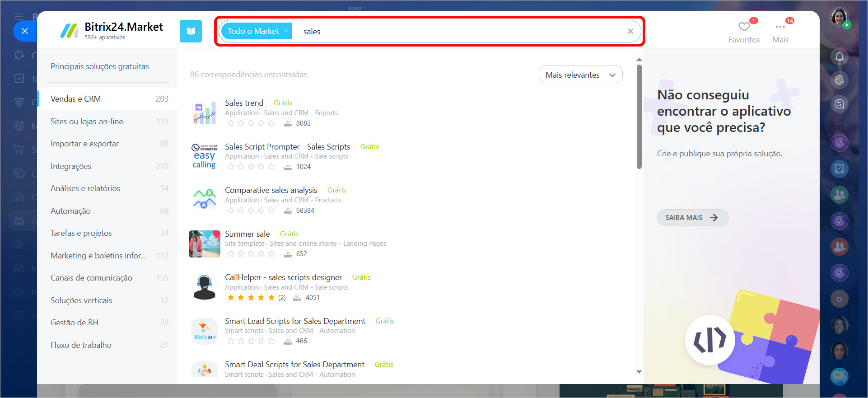Open Summer sale site template
The image size is (868, 398).
point(247,234)
